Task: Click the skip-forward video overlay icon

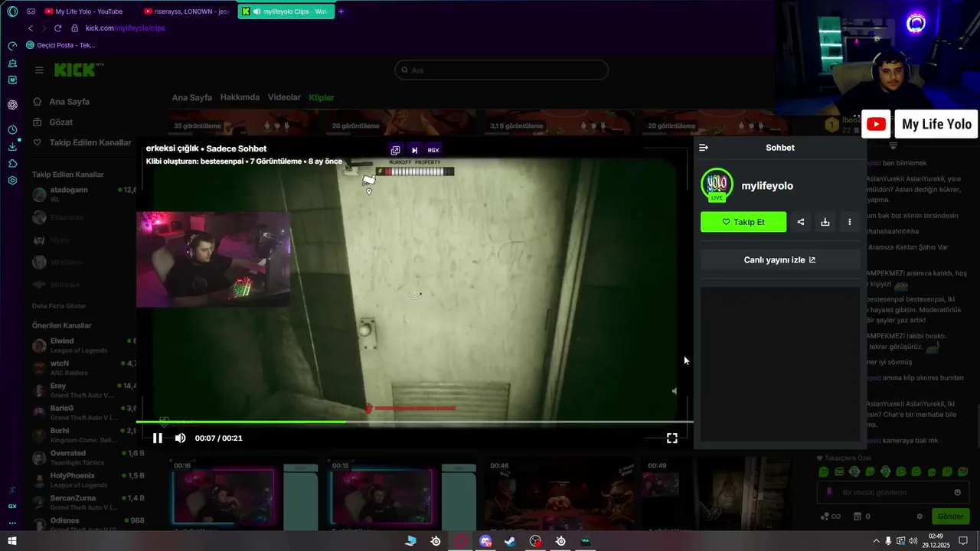Action: (x=414, y=150)
